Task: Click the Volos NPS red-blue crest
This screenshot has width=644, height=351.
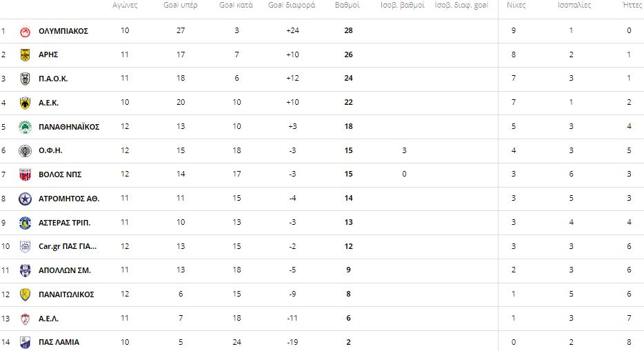Action: [x=25, y=175]
